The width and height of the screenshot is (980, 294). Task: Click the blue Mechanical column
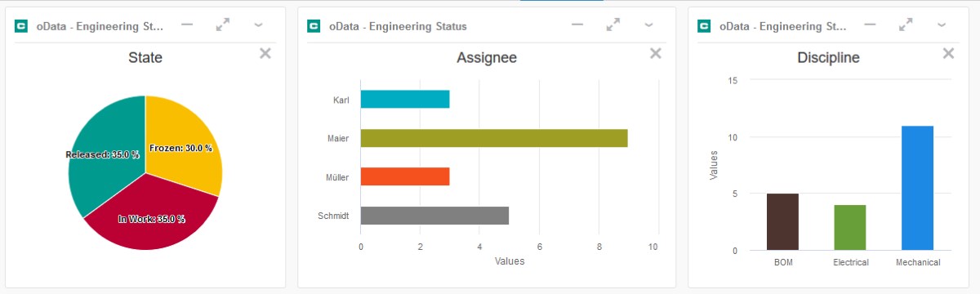point(917,189)
